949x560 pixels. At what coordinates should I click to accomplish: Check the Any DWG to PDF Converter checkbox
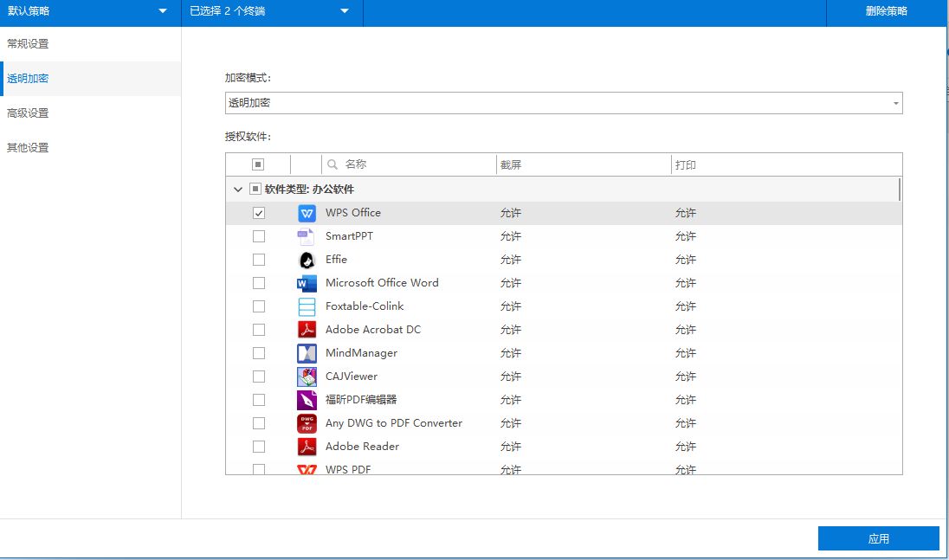point(258,423)
